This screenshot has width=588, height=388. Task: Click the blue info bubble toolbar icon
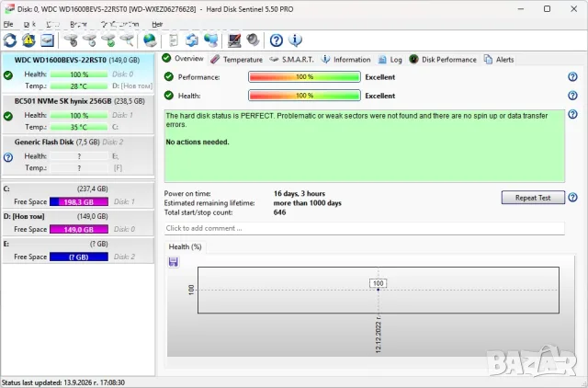click(295, 40)
